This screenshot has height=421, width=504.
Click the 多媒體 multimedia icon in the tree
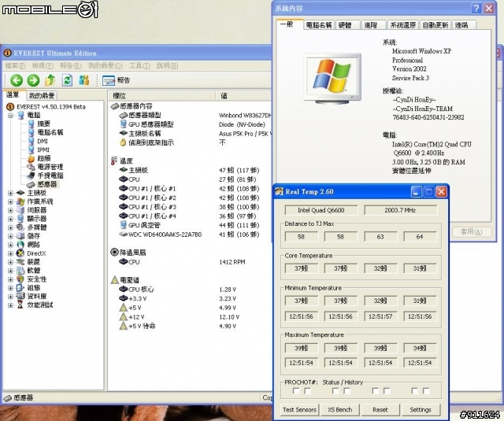pos(20,227)
